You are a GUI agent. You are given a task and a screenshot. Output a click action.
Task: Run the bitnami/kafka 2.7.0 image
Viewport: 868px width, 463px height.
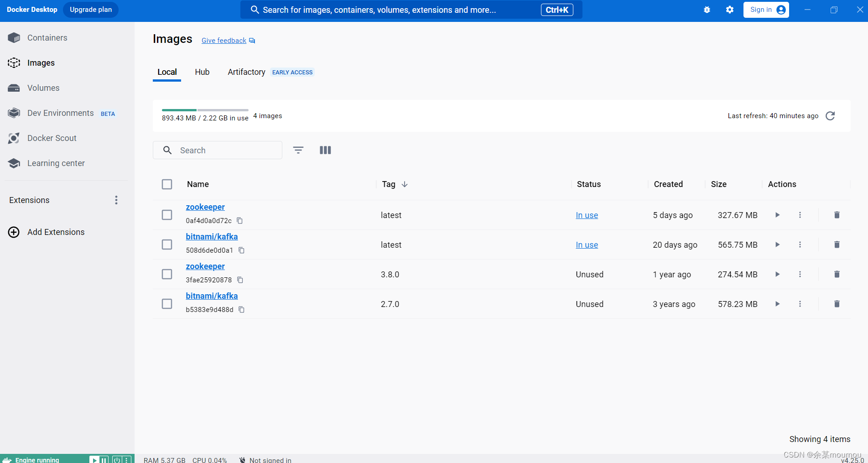click(778, 304)
